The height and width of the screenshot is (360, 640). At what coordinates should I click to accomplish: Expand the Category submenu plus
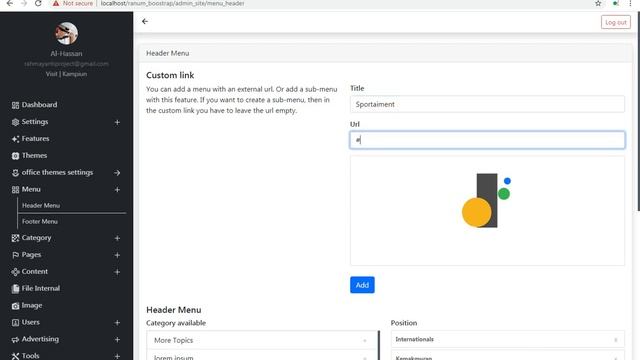pyautogui.click(x=117, y=238)
